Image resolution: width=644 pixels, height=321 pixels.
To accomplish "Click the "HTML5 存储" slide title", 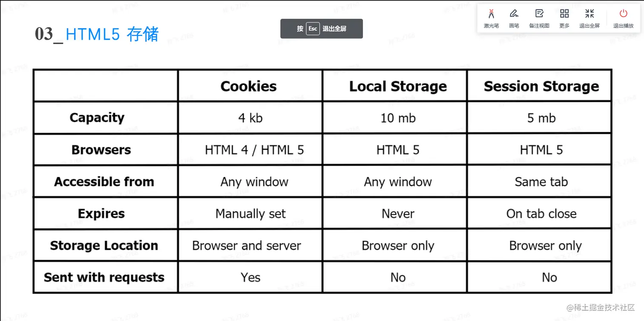I will click(x=112, y=34).
